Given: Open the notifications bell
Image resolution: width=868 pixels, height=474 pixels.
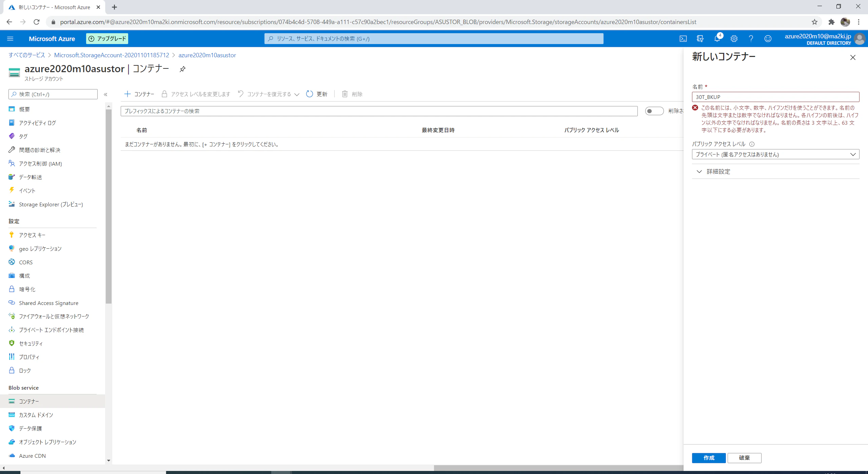Looking at the screenshot, I should [x=717, y=39].
